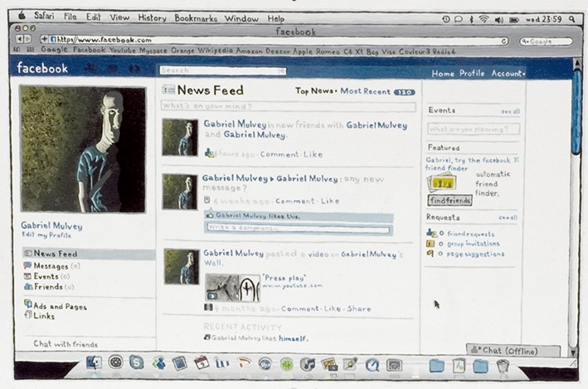Click the scrollbar up arrow
The image size is (588, 389).
point(576,65)
